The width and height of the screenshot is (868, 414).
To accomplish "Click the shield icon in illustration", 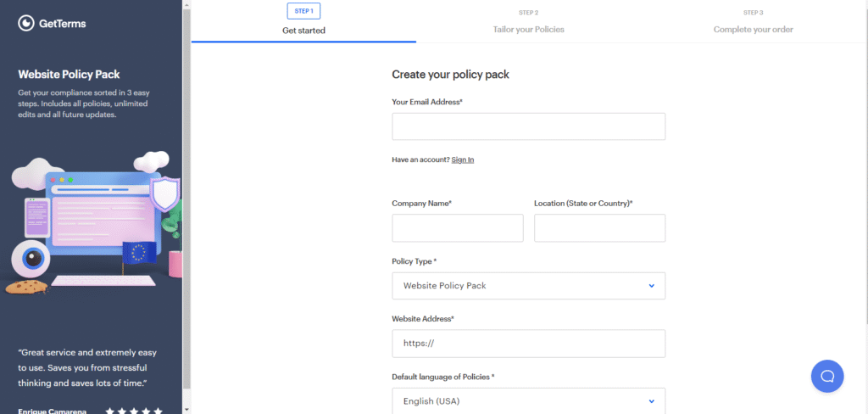I will click(164, 194).
